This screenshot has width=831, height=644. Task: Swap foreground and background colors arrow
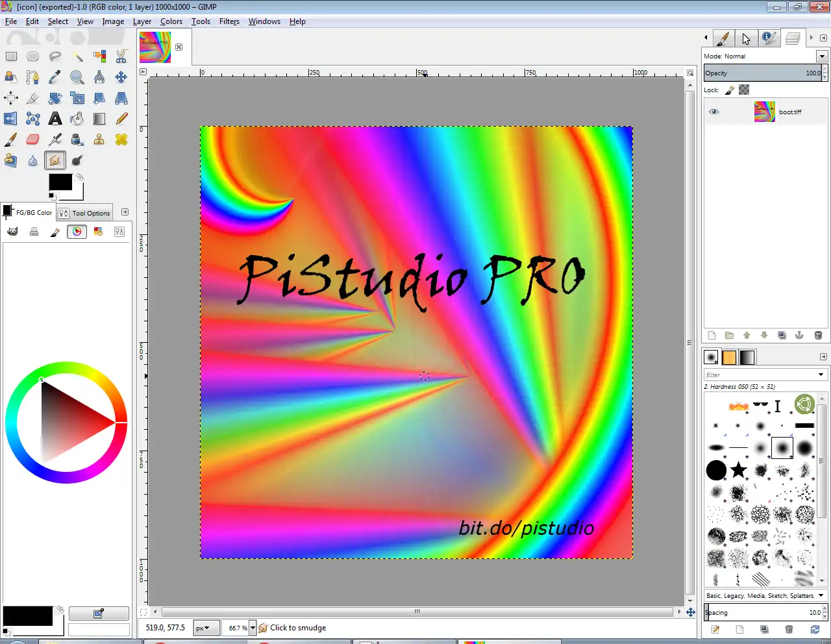[80, 177]
